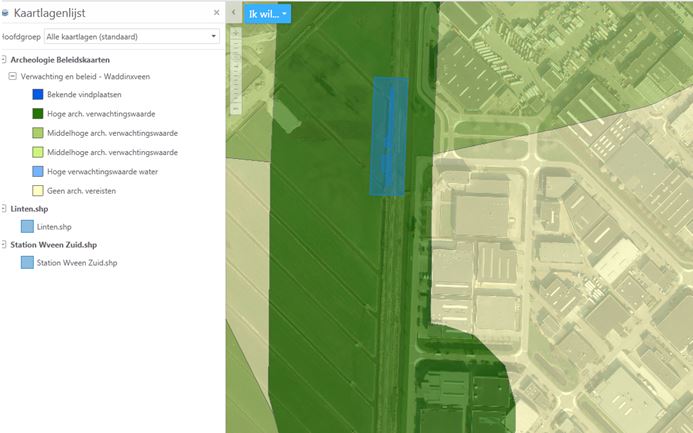Zoom in using the top zoom slider button
The width and height of the screenshot is (693, 433).
pyautogui.click(x=236, y=33)
